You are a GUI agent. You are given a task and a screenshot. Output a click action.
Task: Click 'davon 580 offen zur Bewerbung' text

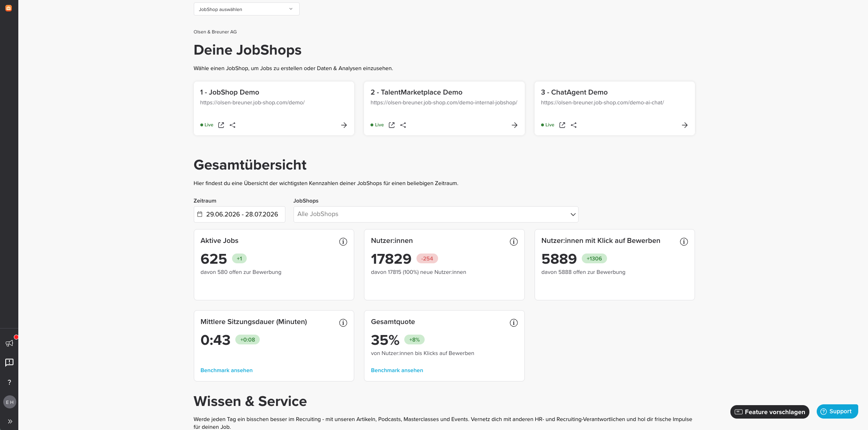tap(241, 272)
